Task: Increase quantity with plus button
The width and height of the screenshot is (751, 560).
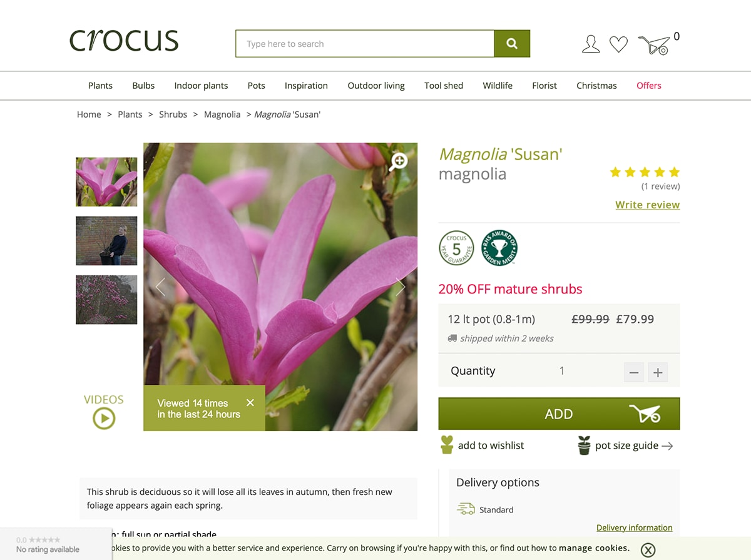Action: [x=658, y=372]
